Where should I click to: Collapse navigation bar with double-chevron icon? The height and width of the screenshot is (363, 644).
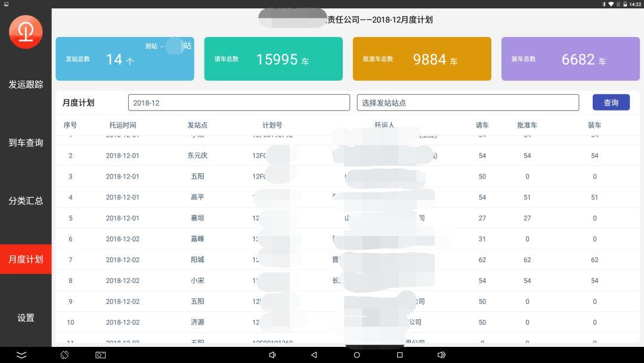pos(21,355)
